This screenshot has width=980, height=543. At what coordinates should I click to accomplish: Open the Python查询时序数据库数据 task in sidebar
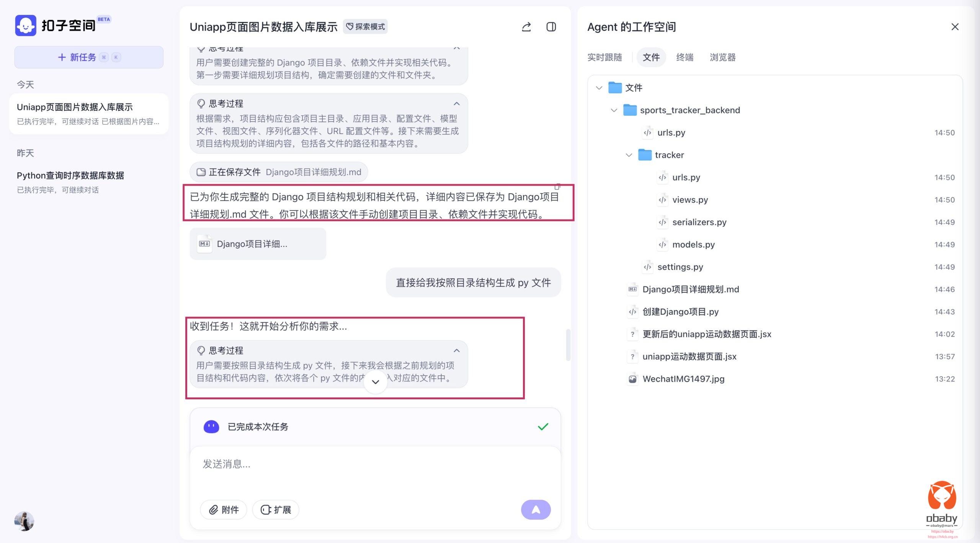89,182
